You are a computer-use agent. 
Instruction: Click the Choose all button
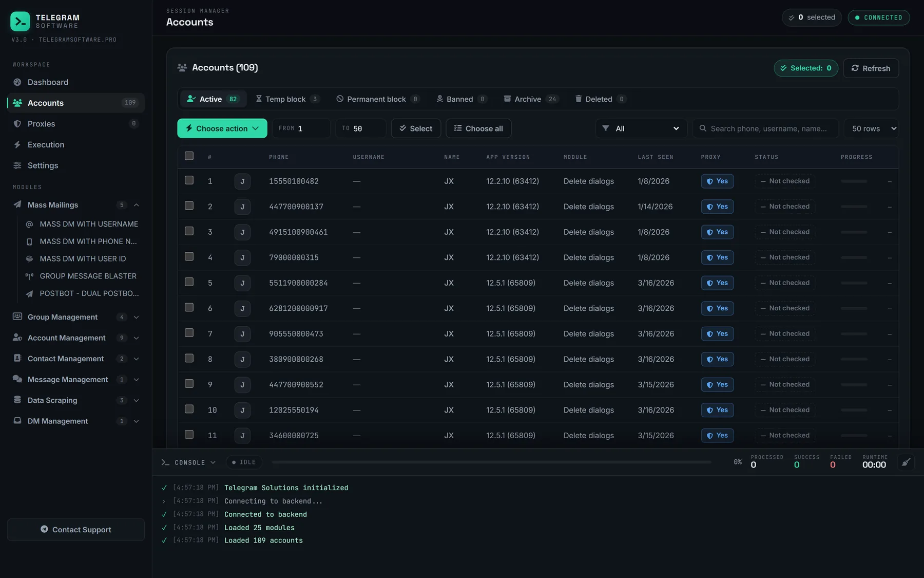(478, 128)
